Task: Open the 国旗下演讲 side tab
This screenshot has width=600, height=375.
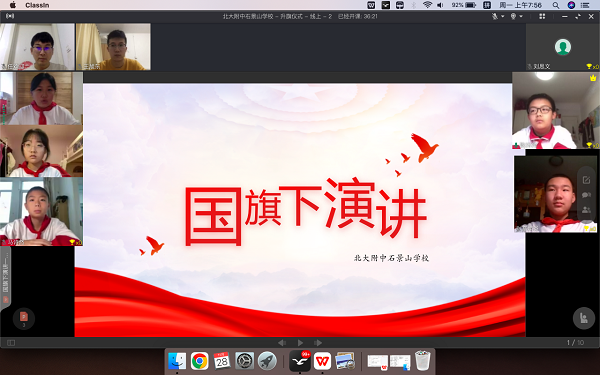Action: (x=5, y=278)
